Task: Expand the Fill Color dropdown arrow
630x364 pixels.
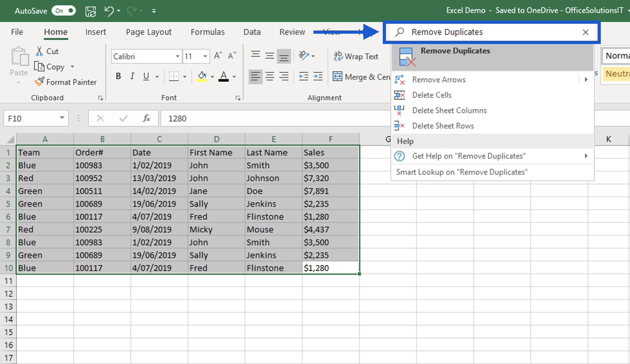Action: coord(212,77)
